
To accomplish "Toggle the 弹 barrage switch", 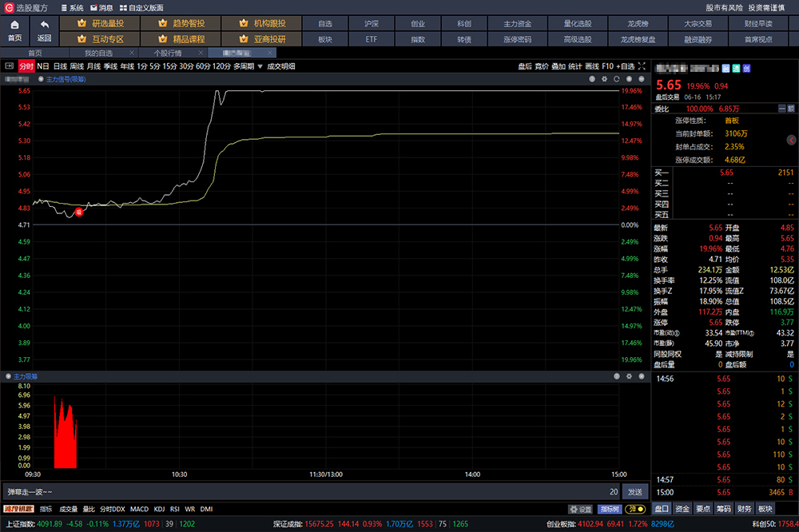I will (635, 509).
